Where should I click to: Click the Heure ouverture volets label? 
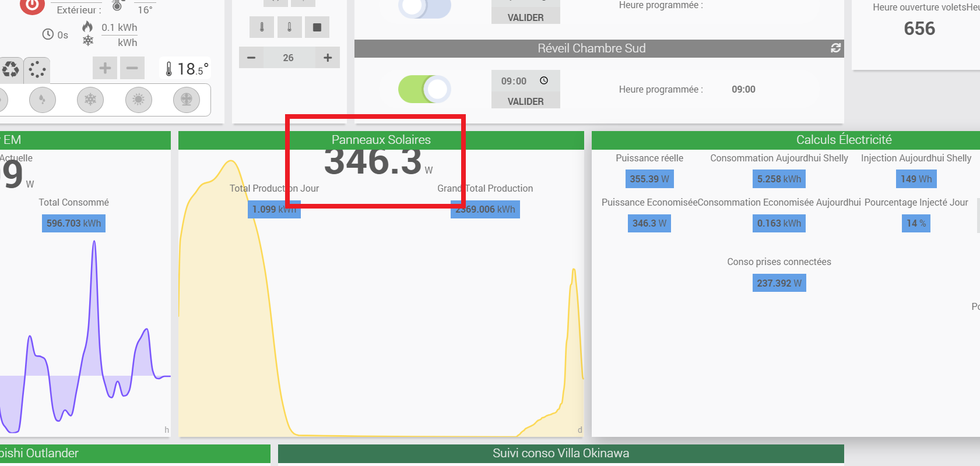pos(919,7)
